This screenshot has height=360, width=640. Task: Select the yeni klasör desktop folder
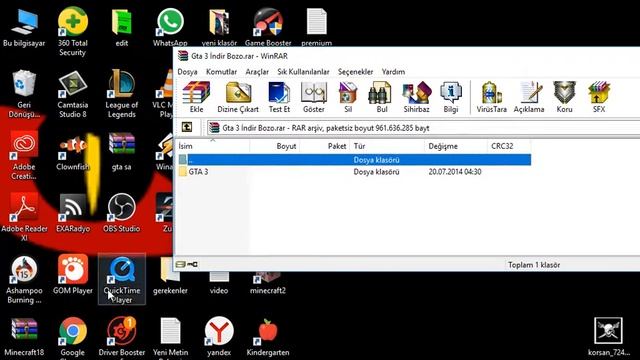219,28
